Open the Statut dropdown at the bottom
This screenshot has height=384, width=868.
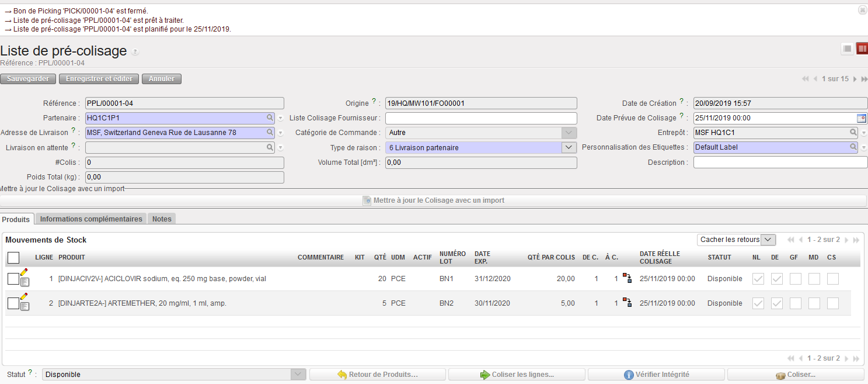click(x=298, y=375)
